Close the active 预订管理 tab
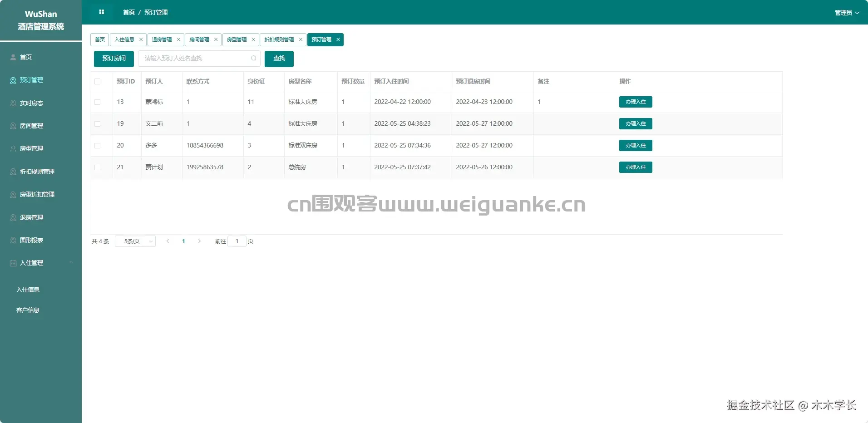868x423 pixels. [x=338, y=39]
